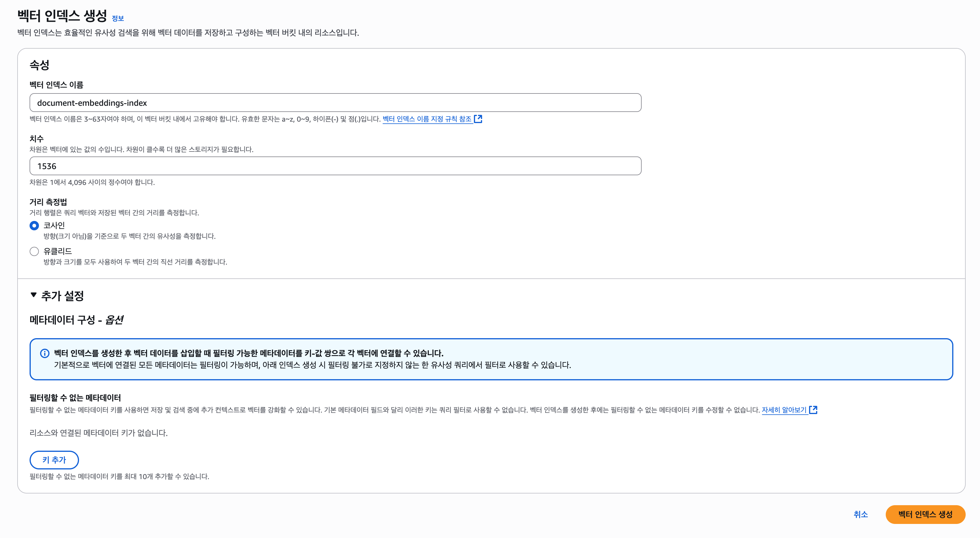Click the 코사인 option label text
This screenshot has height=538, width=980.
(54, 225)
